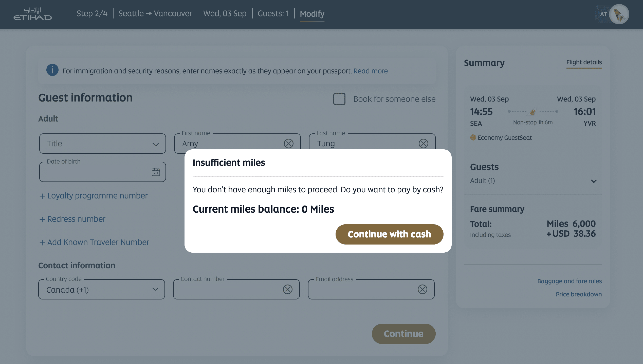Open the date of birth calendar
The image size is (643, 364).
click(x=156, y=172)
